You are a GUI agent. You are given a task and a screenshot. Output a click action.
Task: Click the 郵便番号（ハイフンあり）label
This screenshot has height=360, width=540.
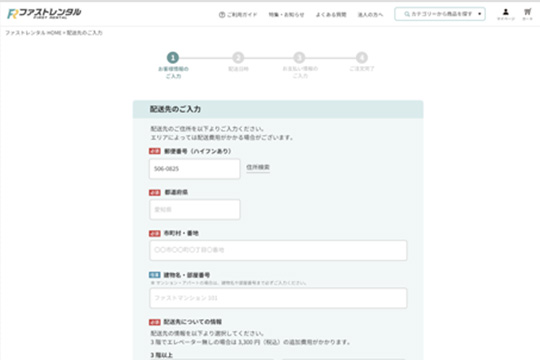pyautogui.click(x=198, y=151)
